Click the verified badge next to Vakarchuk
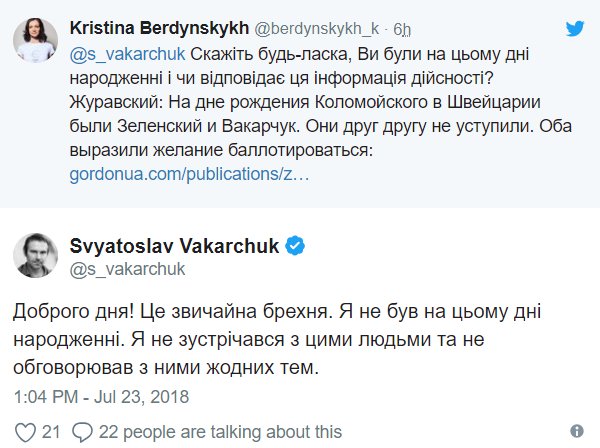The height and width of the screenshot is (448, 600). (x=295, y=246)
